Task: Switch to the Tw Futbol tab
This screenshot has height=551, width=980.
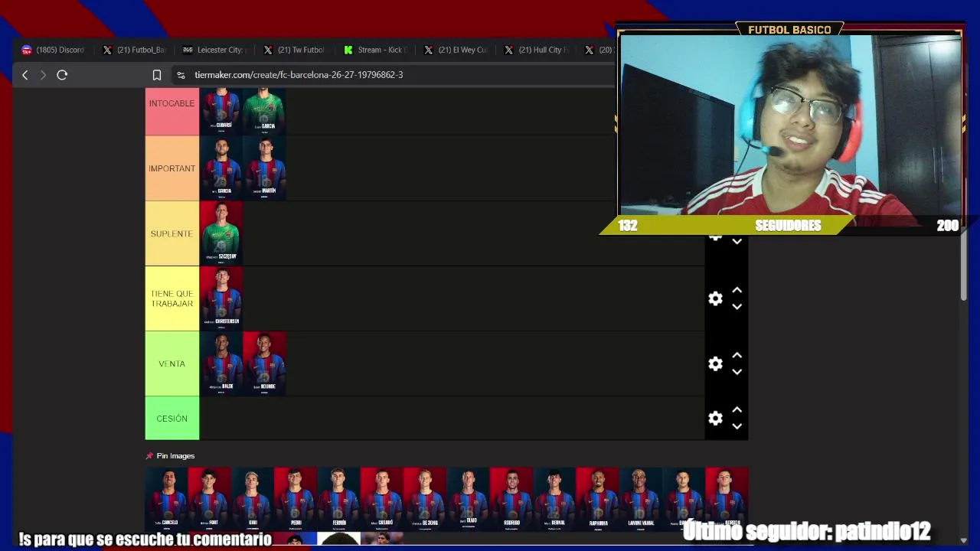Action: [x=295, y=50]
